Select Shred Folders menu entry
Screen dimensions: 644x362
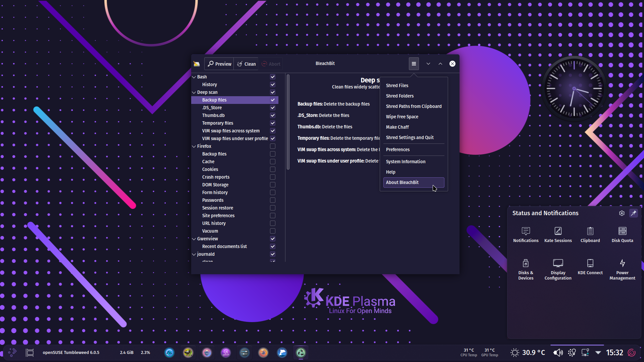[414, 96]
